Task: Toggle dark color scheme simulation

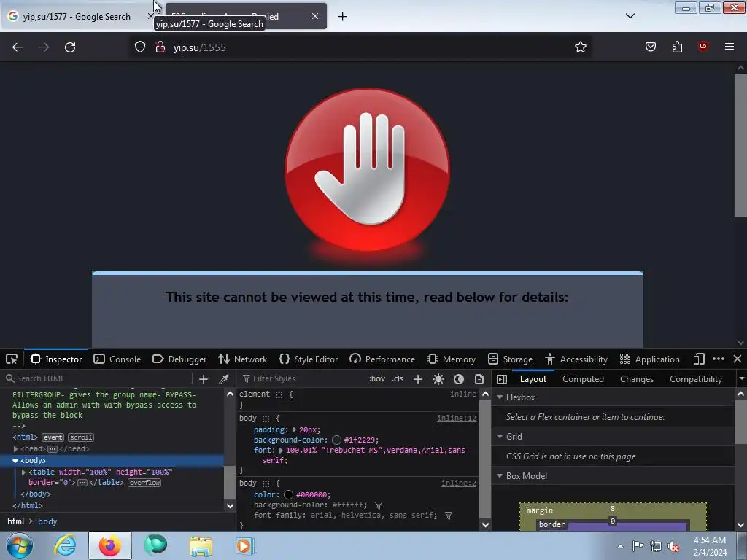Action: (x=459, y=378)
